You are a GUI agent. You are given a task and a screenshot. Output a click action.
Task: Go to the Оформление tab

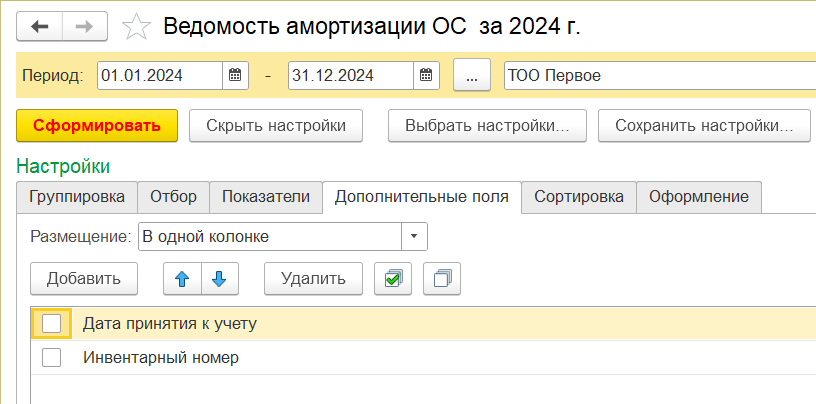point(699,196)
